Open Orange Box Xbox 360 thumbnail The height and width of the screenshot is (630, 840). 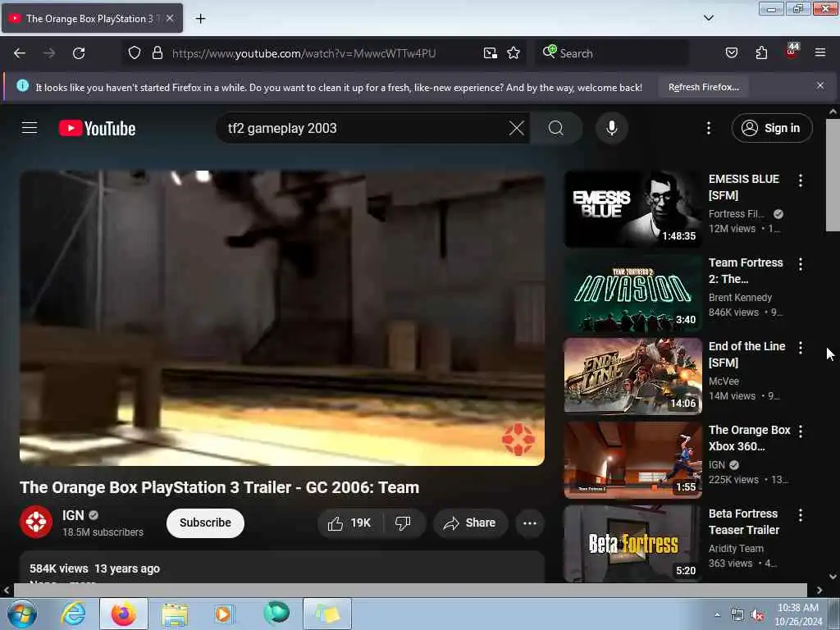[x=632, y=459]
